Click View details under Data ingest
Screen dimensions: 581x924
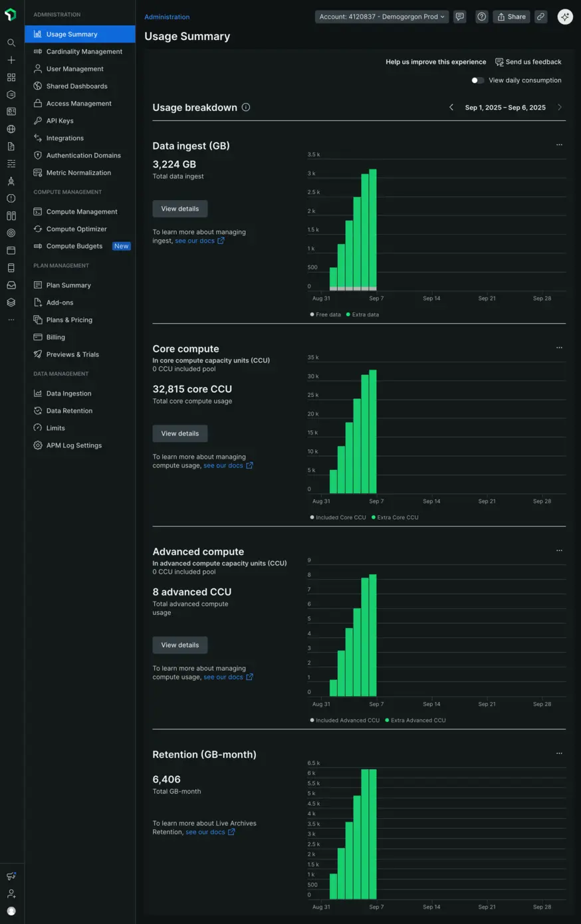(179, 209)
